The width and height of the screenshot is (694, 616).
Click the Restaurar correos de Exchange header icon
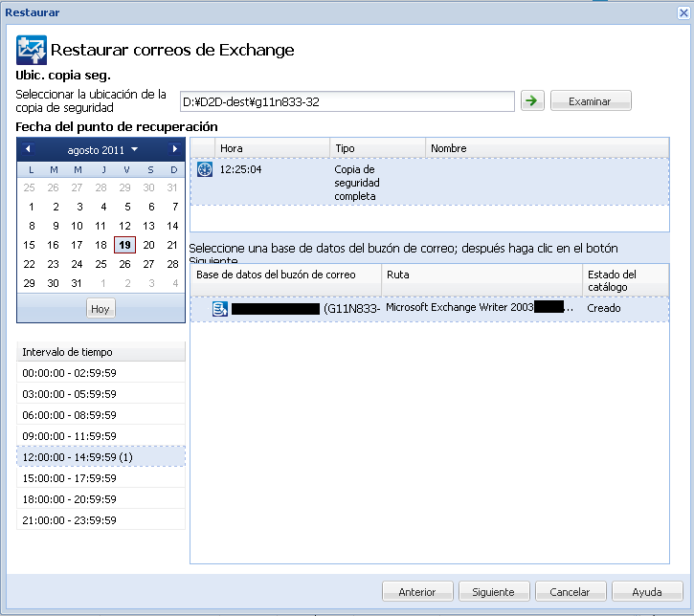(31, 50)
